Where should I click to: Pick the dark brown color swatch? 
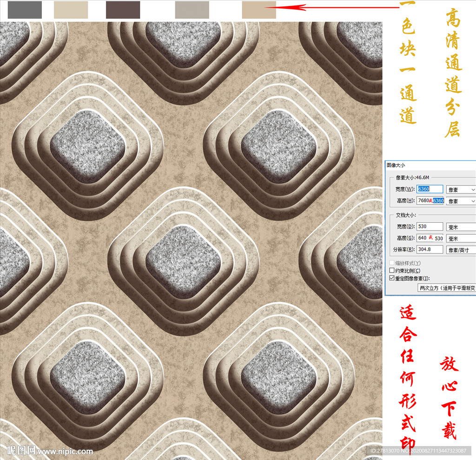click(x=123, y=10)
